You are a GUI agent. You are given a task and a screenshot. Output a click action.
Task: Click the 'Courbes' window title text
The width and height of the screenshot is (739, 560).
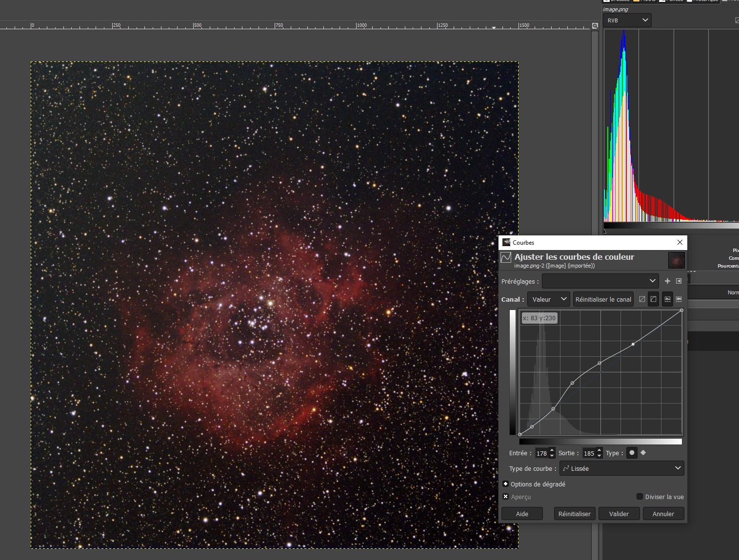click(x=523, y=242)
